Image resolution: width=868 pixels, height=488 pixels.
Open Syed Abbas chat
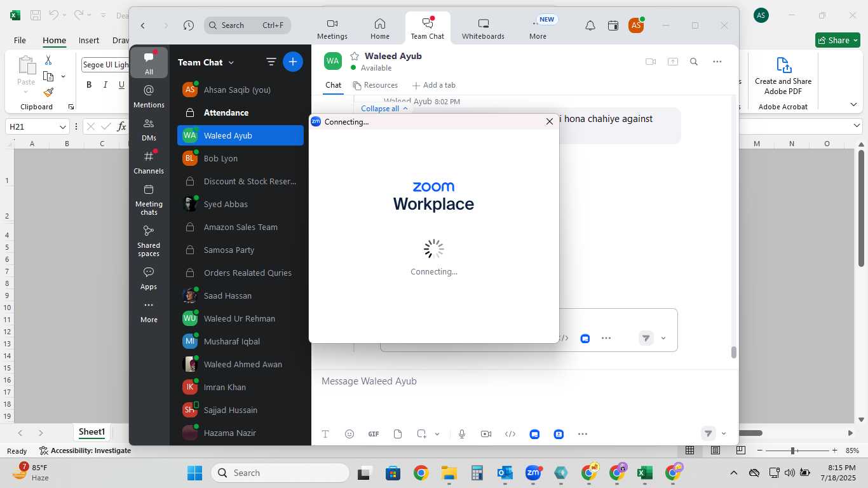pyautogui.click(x=240, y=204)
